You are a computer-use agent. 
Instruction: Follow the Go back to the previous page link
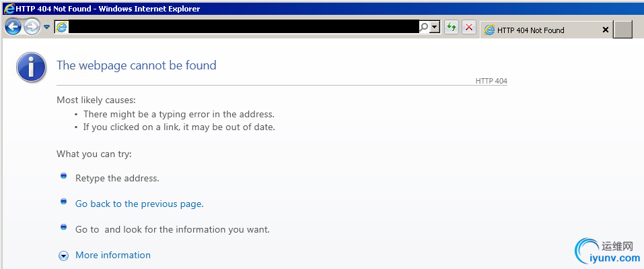point(140,204)
